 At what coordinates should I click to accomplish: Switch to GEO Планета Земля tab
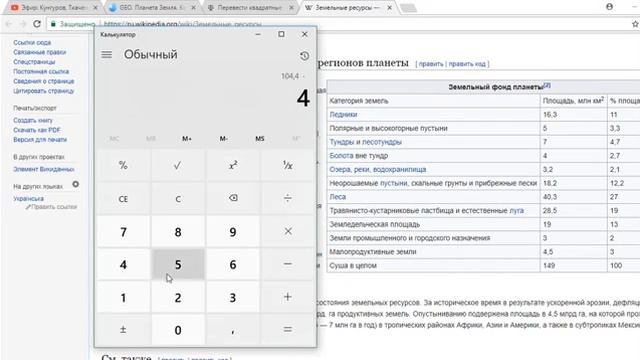(152, 7)
